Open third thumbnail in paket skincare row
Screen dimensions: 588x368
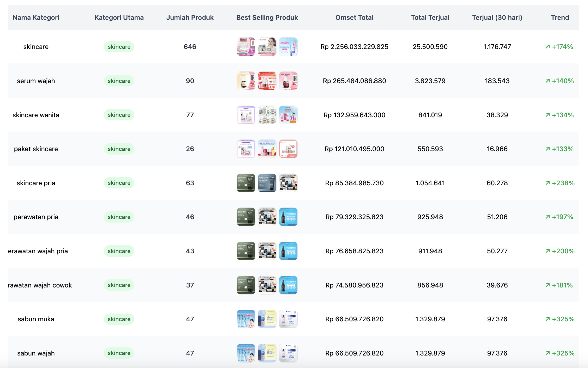click(x=288, y=149)
